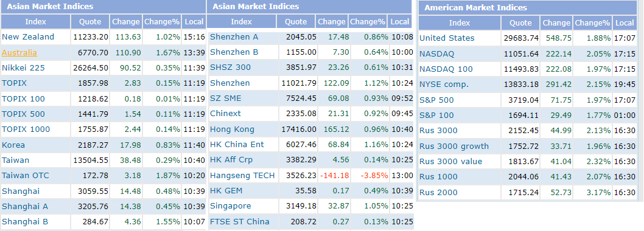Open the Taiwan OTC index link
The image size is (644, 231).
(26, 176)
